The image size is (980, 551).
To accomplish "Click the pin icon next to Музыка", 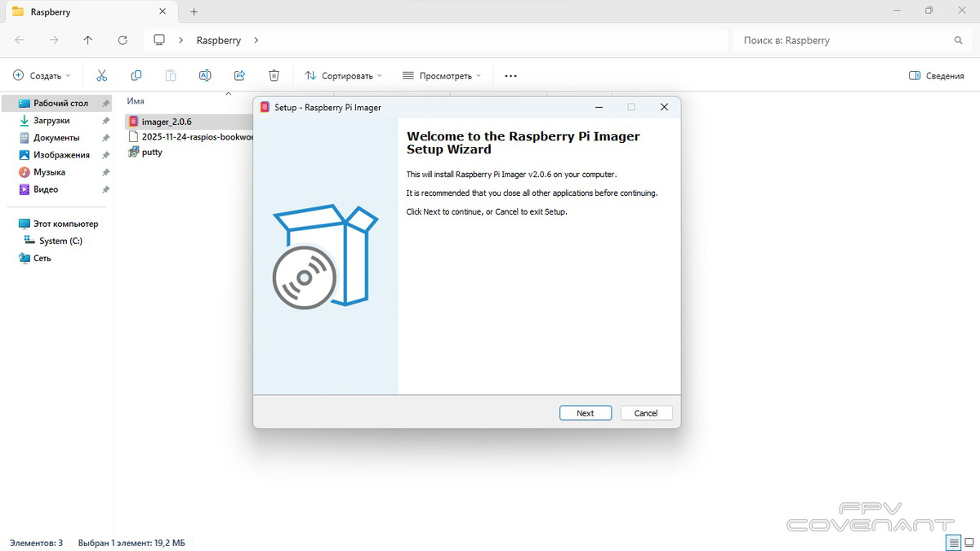I will (x=105, y=172).
